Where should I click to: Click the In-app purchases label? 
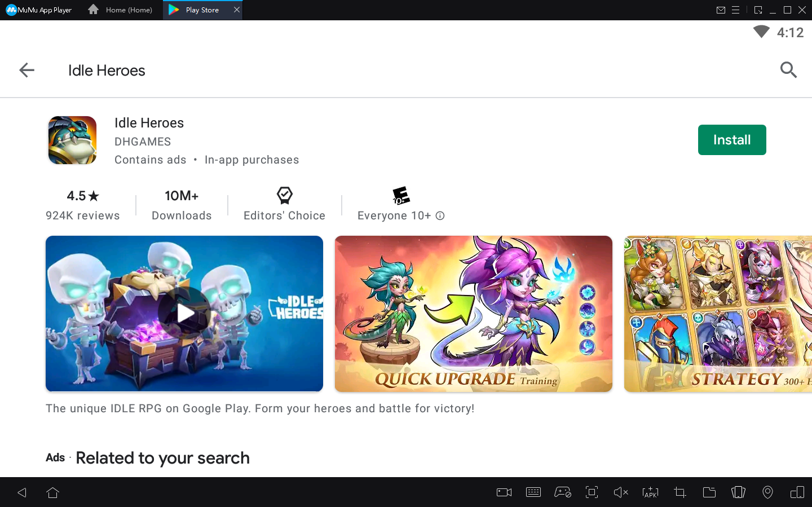pyautogui.click(x=251, y=160)
